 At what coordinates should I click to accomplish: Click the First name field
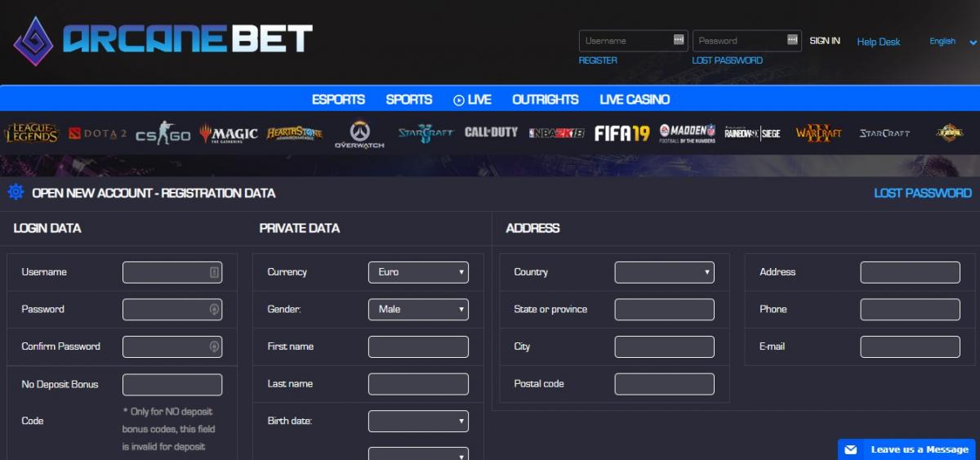click(418, 346)
